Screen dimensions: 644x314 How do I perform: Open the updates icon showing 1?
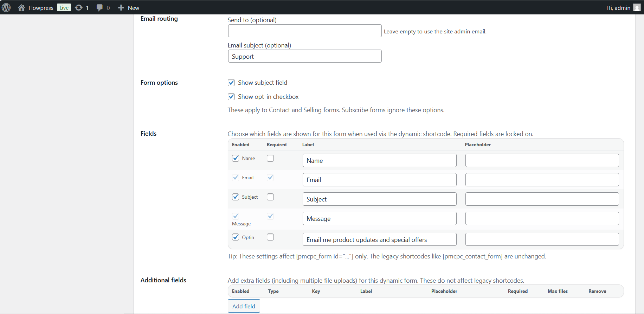click(79, 8)
